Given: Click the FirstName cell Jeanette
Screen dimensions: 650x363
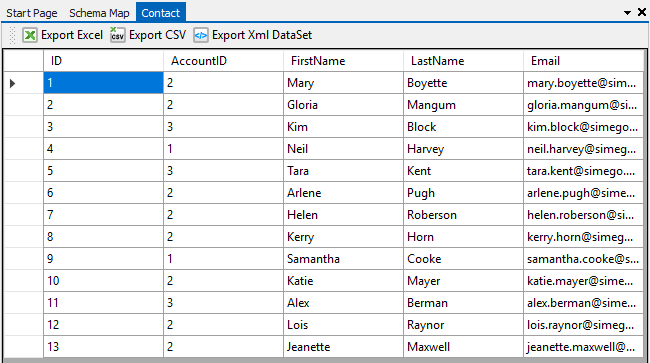Looking at the screenshot, I should [x=343, y=346].
